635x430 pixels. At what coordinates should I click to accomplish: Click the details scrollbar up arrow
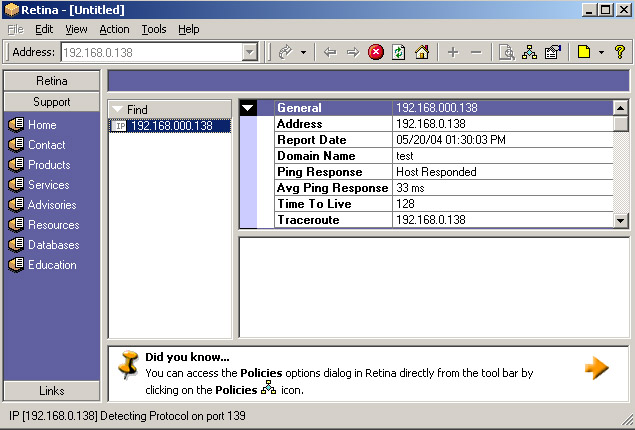pyautogui.click(x=620, y=108)
